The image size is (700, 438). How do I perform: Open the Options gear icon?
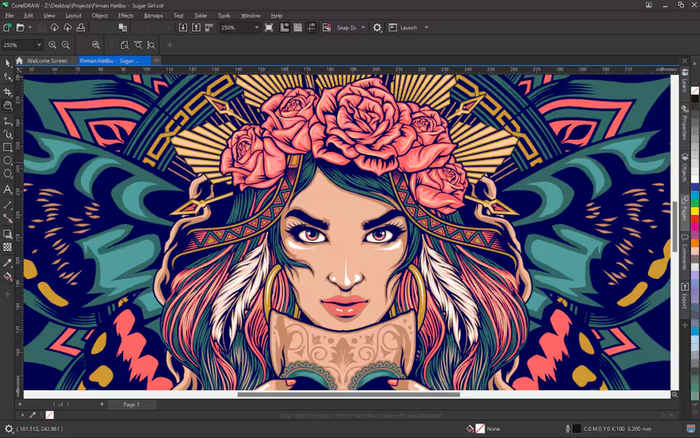click(377, 28)
